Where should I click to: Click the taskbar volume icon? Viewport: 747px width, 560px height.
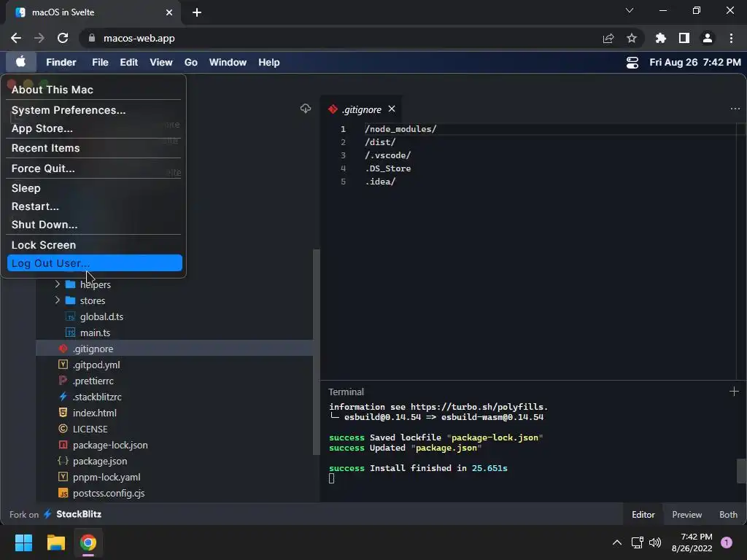click(656, 542)
